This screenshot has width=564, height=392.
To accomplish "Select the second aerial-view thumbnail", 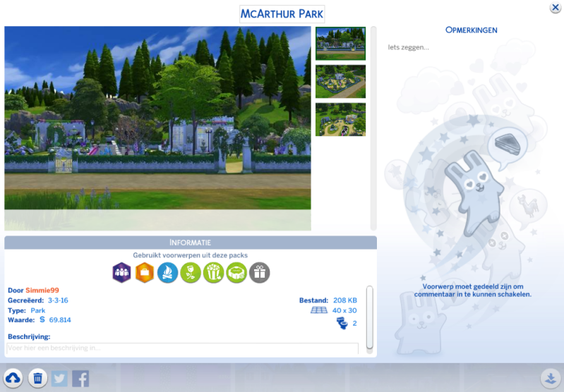I will point(341,82).
